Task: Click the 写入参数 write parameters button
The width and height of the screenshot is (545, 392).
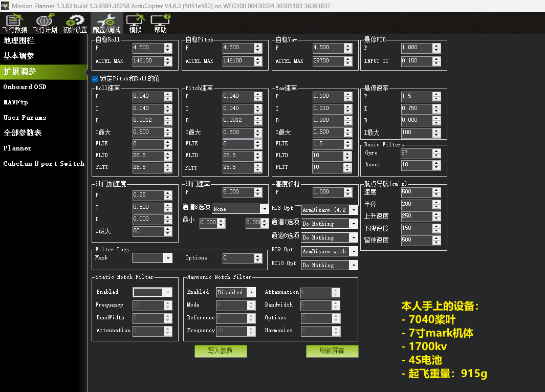Action: 221,351
